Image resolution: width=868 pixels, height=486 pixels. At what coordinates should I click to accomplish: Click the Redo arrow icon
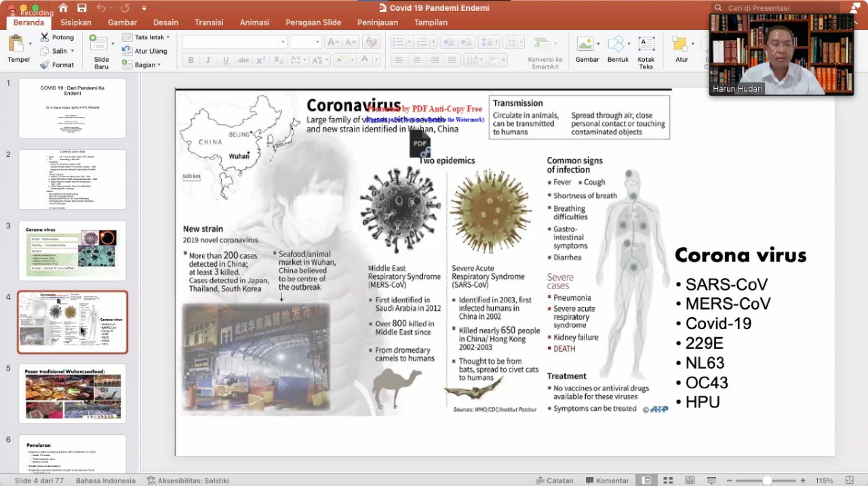[125, 8]
